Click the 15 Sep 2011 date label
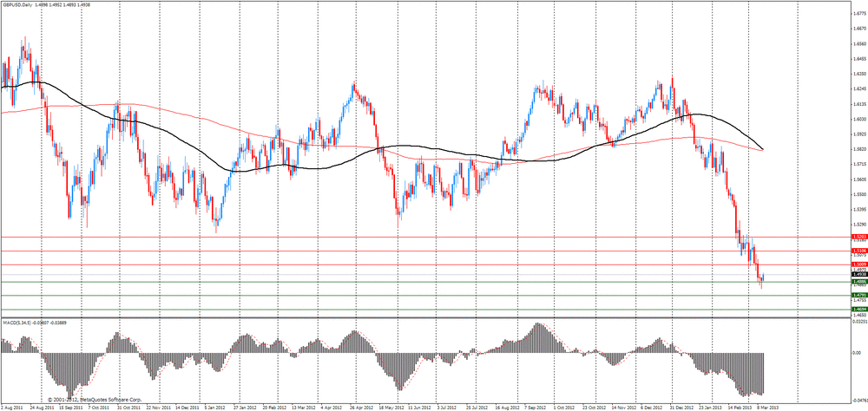 [69, 407]
